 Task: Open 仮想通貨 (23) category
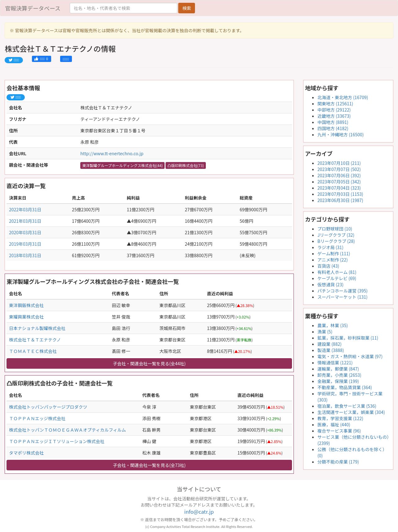coord(330,285)
